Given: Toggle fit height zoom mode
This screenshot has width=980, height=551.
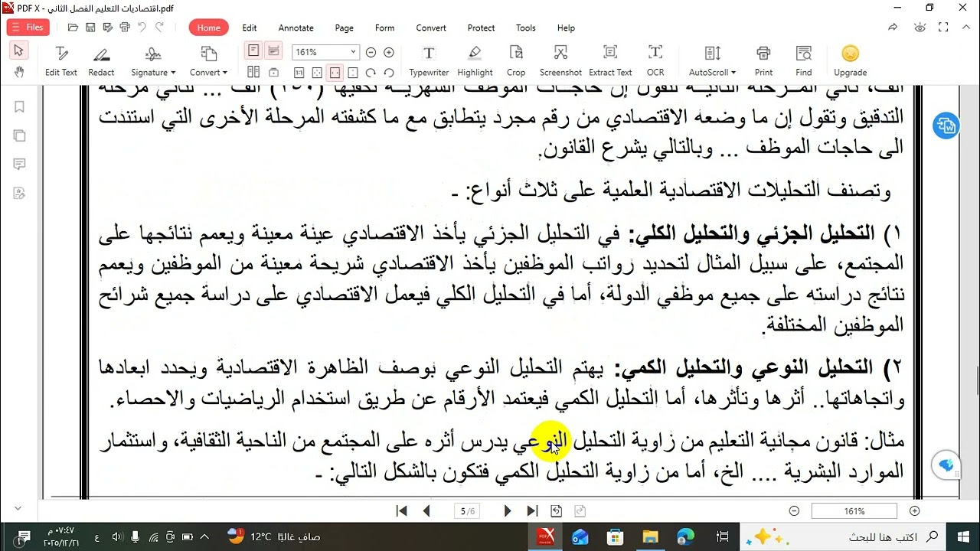Looking at the screenshot, I should (x=353, y=73).
